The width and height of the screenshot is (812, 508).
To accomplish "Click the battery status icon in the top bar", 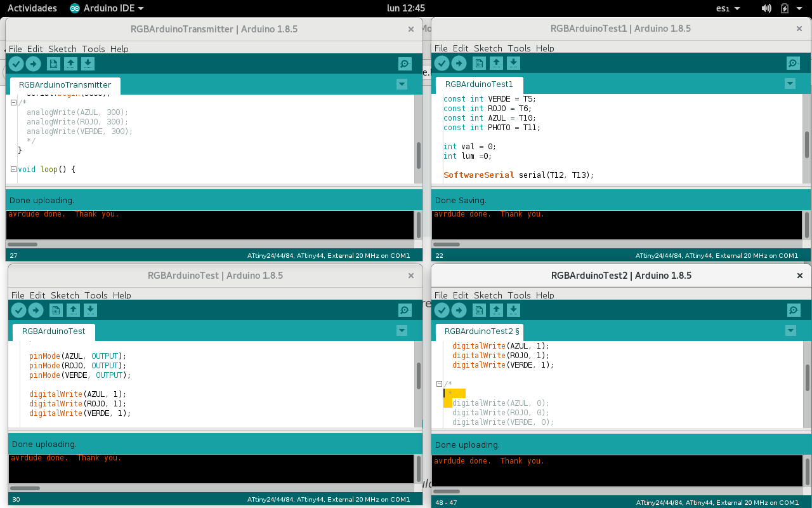I will click(x=785, y=8).
